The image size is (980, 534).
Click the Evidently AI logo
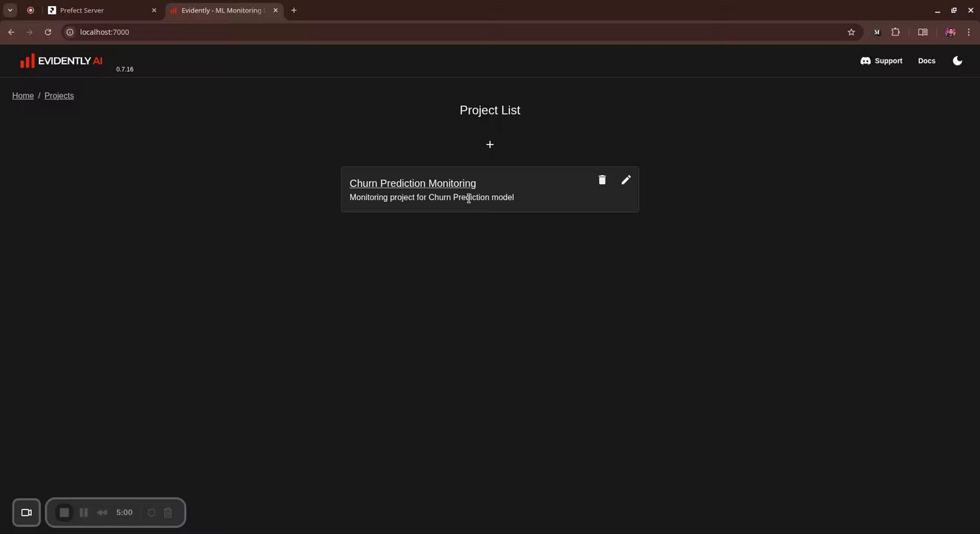[62, 61]
